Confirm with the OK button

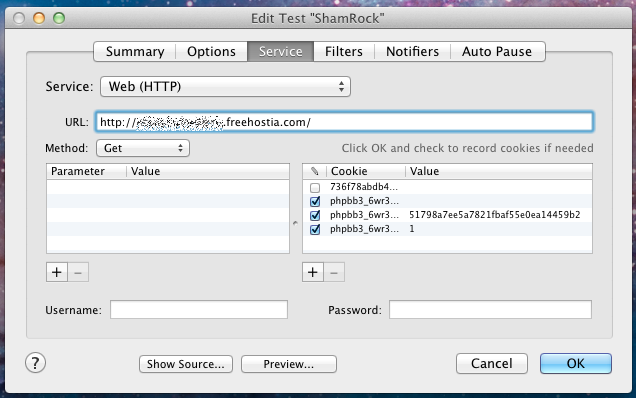576,363
